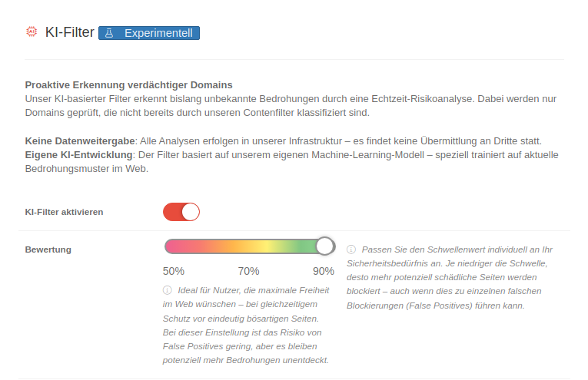This screenshot has height=380, width=588.
Task: Click the KI-Filter heading text
Action: click(70, 32)
